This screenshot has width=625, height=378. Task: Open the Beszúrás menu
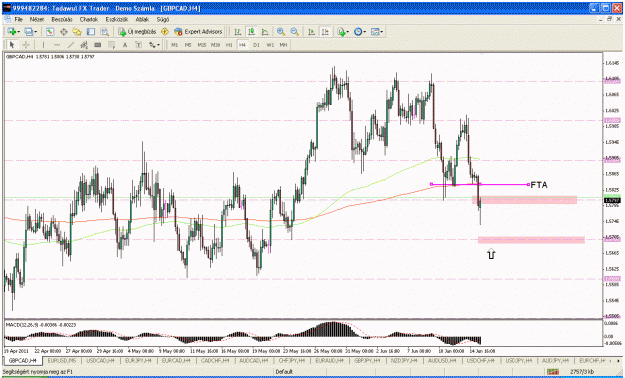point(62,19)
